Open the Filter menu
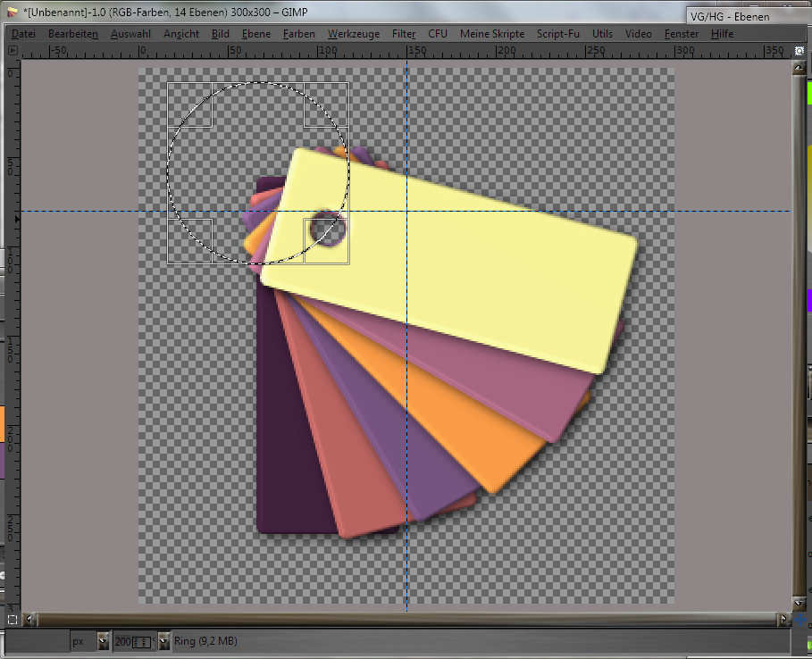 coord(404,34)
